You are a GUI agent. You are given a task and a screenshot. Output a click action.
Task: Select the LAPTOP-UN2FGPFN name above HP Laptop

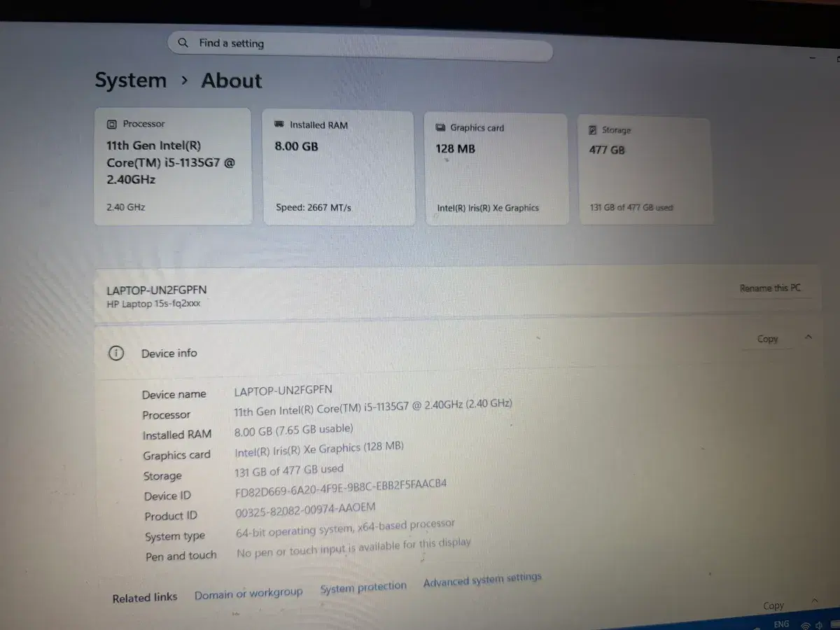[157, 290]
